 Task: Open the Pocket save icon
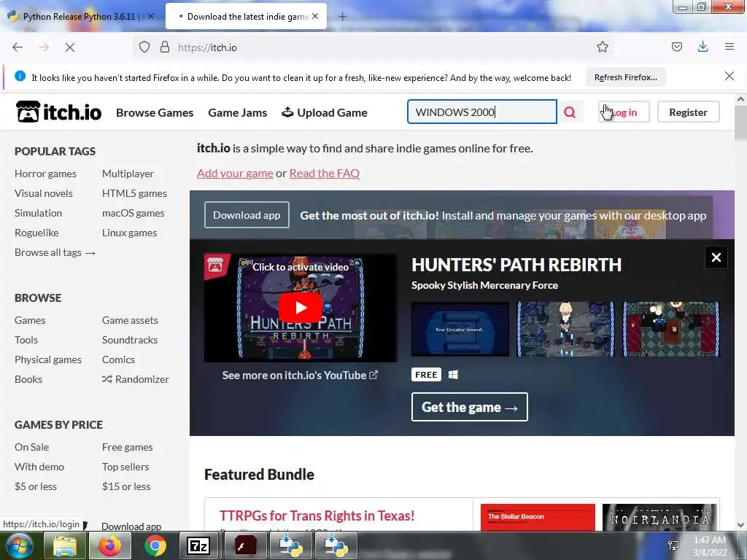[676, 47]
